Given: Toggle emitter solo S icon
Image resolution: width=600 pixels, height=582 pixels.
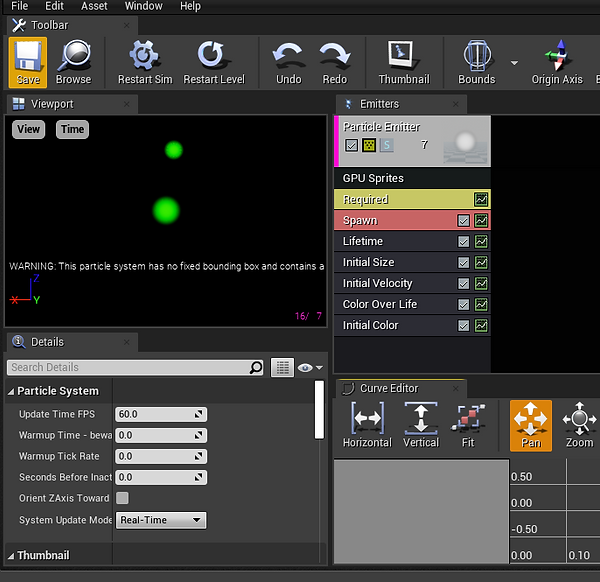Looking at the screenshot, I should point(386,145).
